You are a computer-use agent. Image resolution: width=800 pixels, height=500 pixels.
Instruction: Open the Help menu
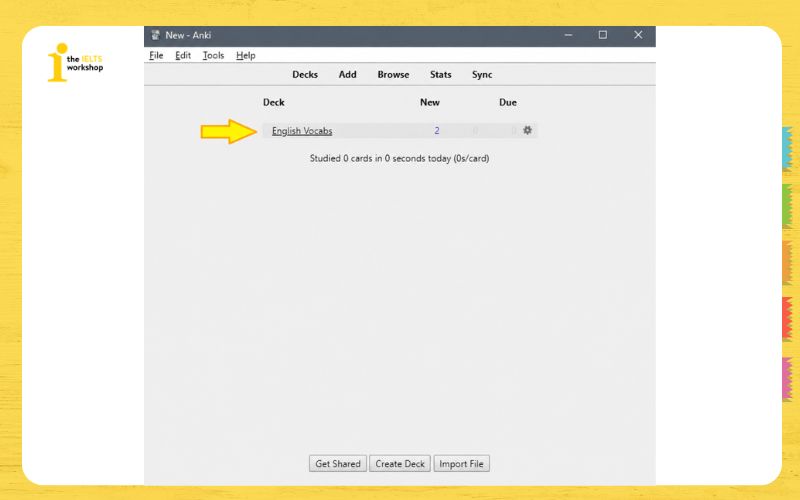[x=245, y=55]
